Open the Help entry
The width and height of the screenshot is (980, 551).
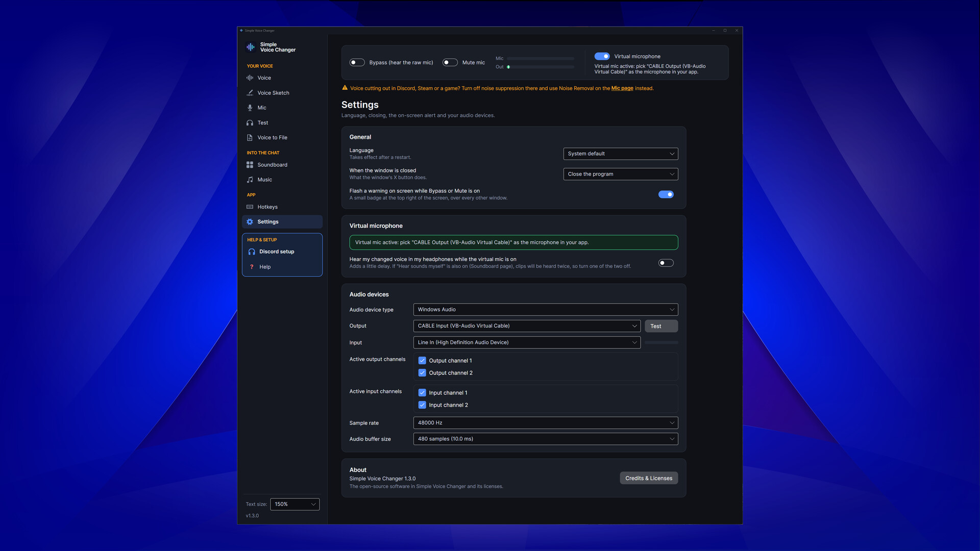point(282,267)
